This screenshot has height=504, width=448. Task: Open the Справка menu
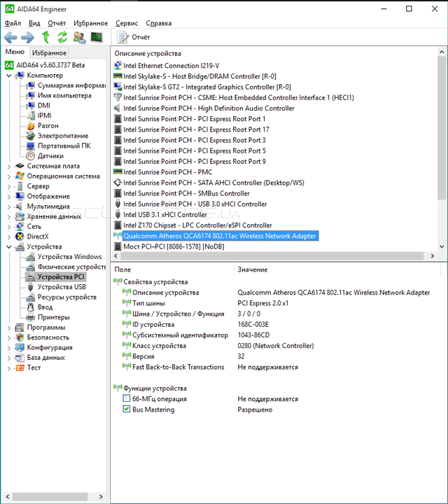coord(159,23)
